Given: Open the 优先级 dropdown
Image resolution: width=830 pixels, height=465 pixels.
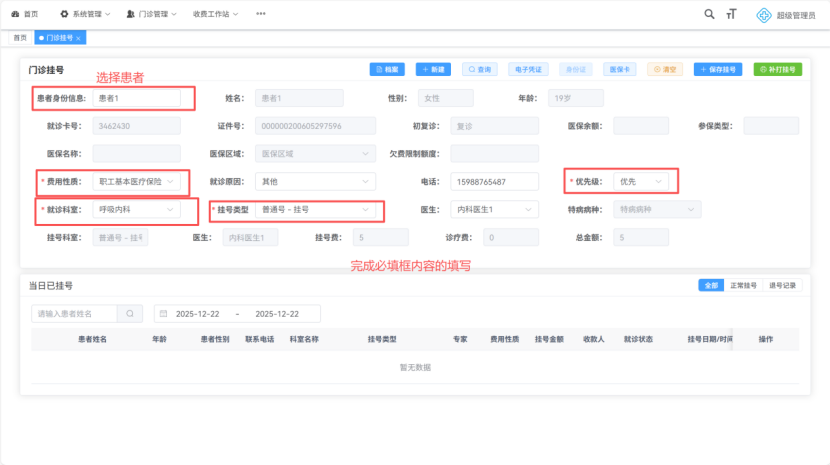Looking at the screenshot, I should [640, 182].
